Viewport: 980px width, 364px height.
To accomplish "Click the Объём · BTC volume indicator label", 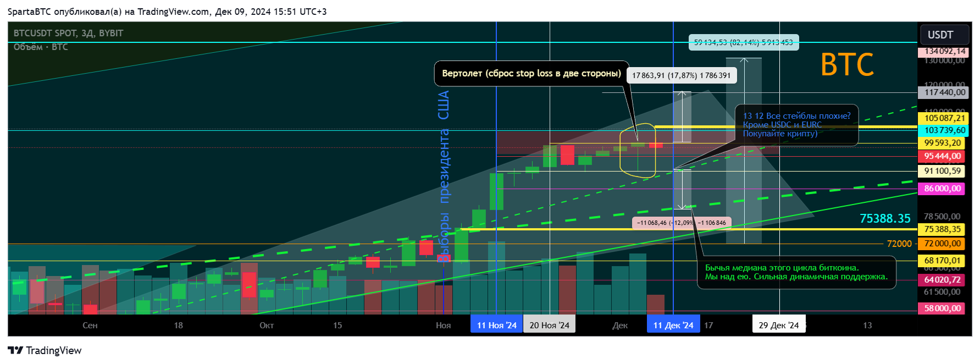I will pos(41,47).
